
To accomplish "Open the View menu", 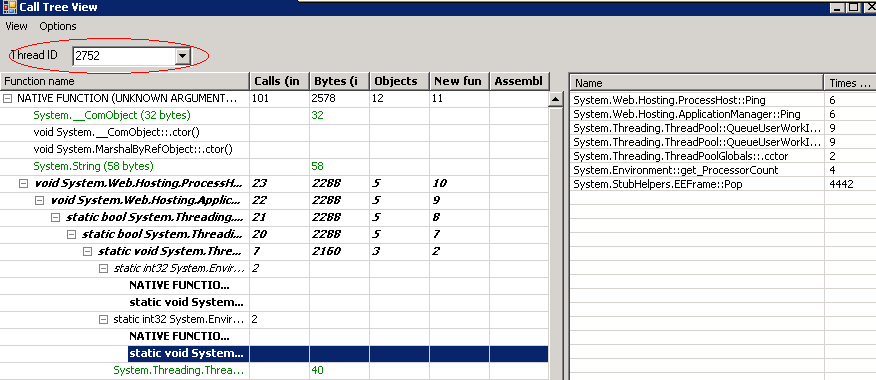I will (x=16, y=26).
